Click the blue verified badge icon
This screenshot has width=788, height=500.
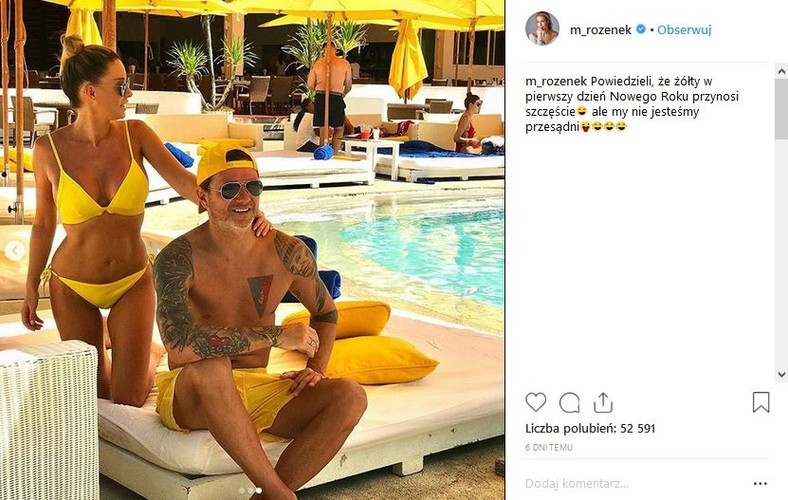(641, 29)
